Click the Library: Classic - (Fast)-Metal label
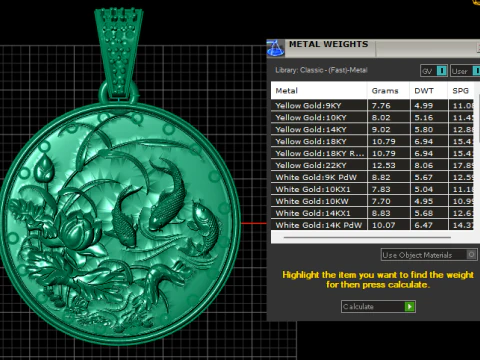Screen dimensions: 480x360 [321, 70]
